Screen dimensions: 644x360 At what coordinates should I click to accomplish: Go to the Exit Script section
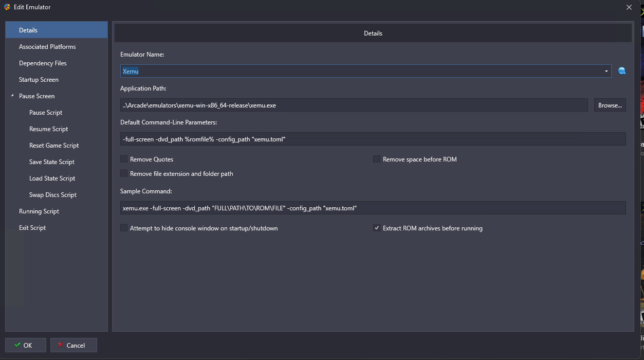57,228
